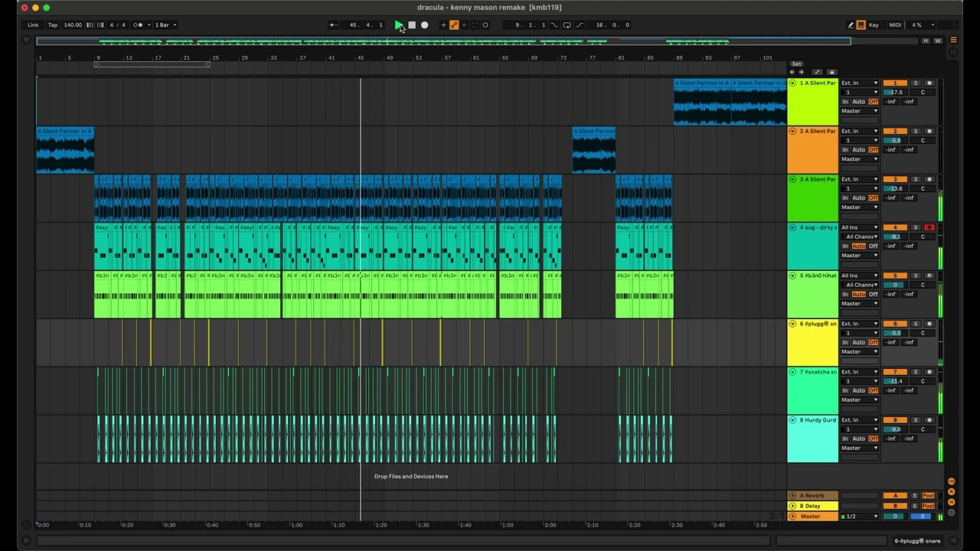
Task: Start playback with the Play button
Action: click(x=398, y=25)
